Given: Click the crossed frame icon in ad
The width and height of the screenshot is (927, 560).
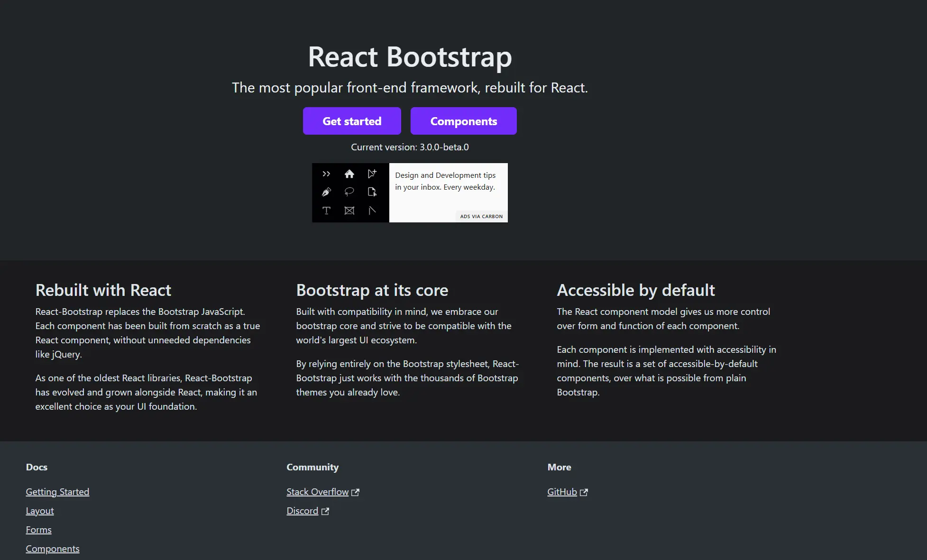Looking at the screenshot, I should (349, 211).
